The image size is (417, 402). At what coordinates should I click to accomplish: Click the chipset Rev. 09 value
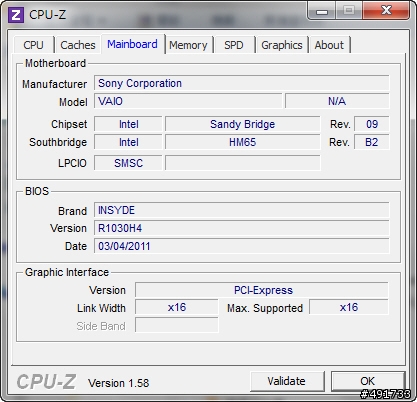coord(372,124)
